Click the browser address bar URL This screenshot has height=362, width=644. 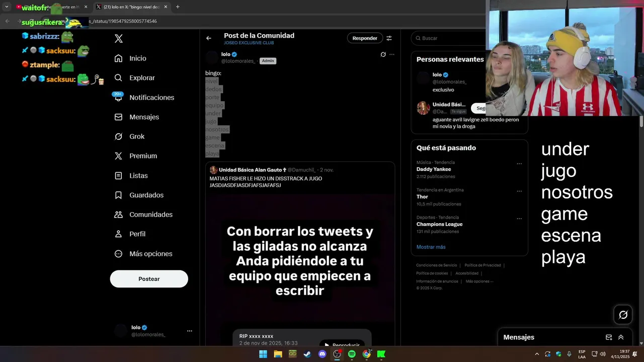point(123,21)
